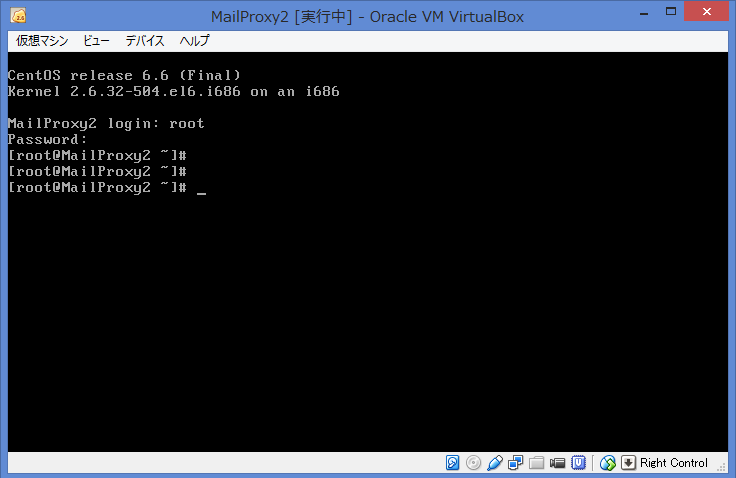This screenshot has width=736, height=478.
Task: Click the Kernel version text line
Action: click(174, 91)
